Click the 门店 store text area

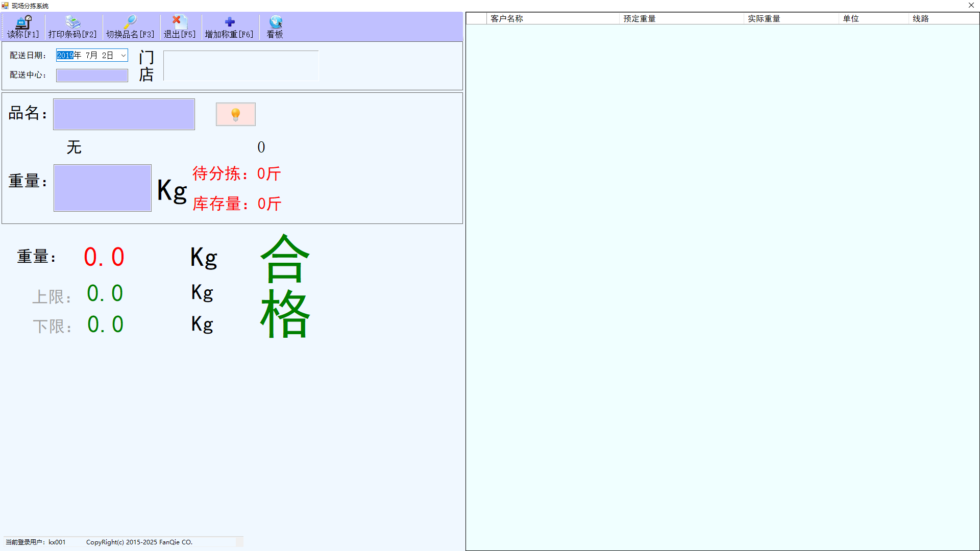coord(241,65)
